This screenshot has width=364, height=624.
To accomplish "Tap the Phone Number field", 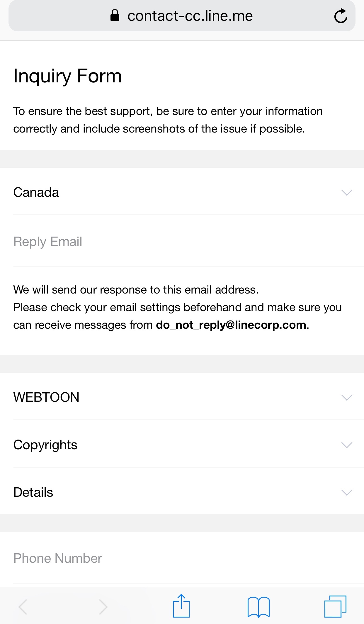I will (176, 558).
